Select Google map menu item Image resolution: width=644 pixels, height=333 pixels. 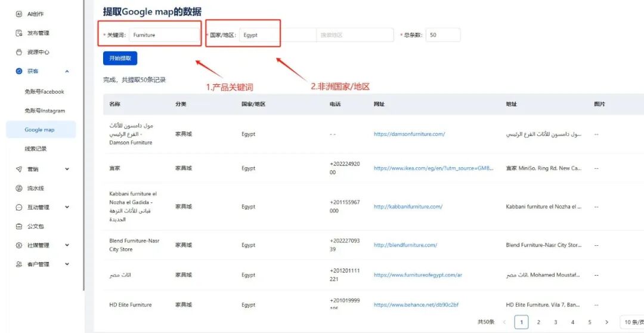(x=41, y=129)
